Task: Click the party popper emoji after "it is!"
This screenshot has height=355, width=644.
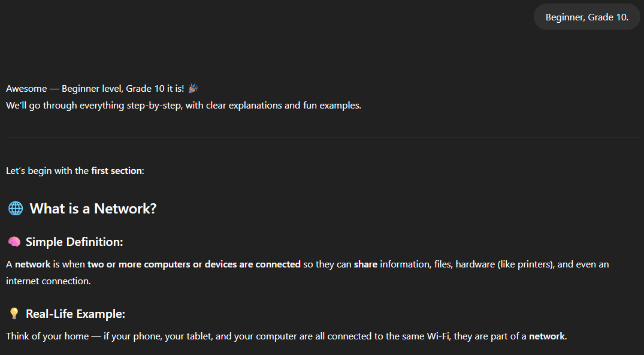Action: pyautogui.click(x=193, y=89)
